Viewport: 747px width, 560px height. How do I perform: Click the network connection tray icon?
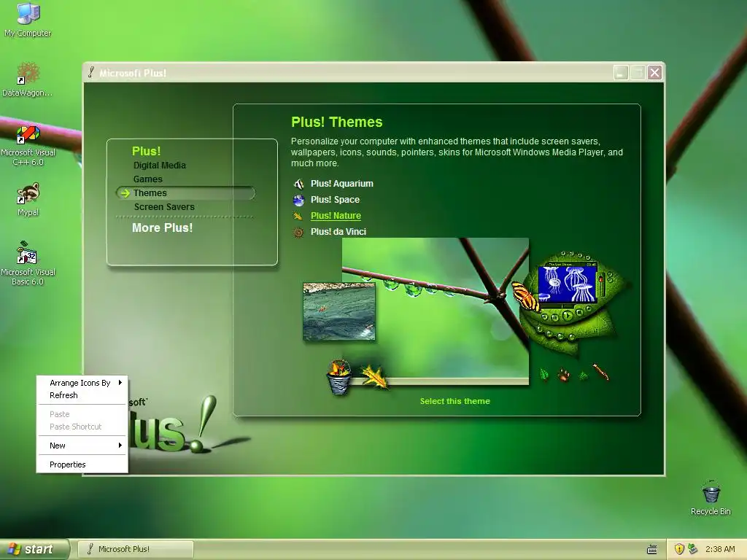pyautogui.click(x=692, y=549)
